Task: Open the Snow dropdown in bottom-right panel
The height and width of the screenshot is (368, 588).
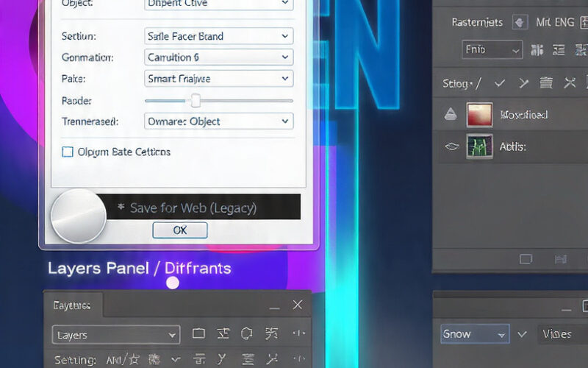Action: click(x=475, y=334)
